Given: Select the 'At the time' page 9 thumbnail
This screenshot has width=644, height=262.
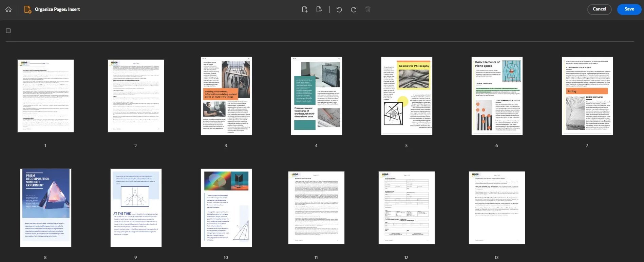Looking at the screenshot, I should tap(136, 208).
